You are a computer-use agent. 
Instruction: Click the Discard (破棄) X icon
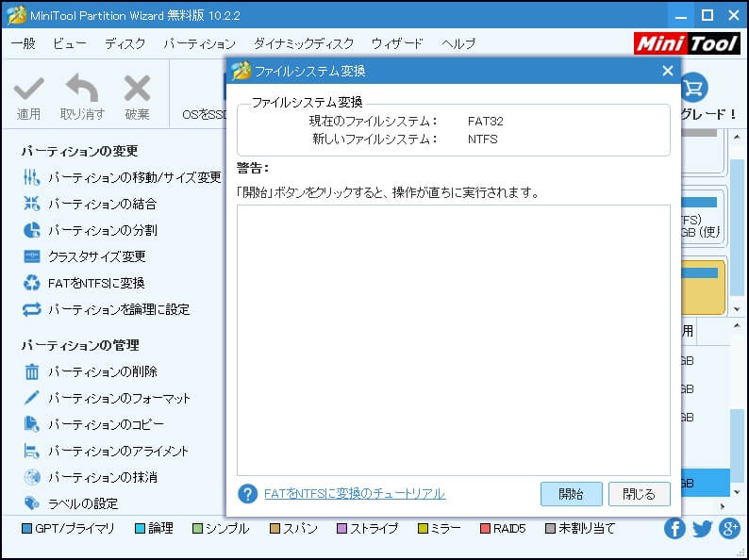(x=137, y=91)
